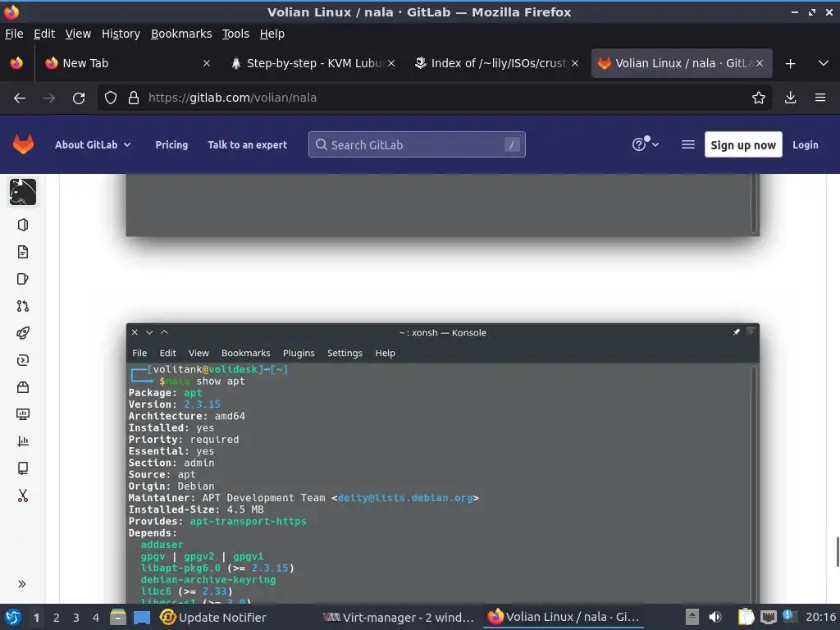
Task: Open Firefox Bookmarks menu
Action: [181, 34]
